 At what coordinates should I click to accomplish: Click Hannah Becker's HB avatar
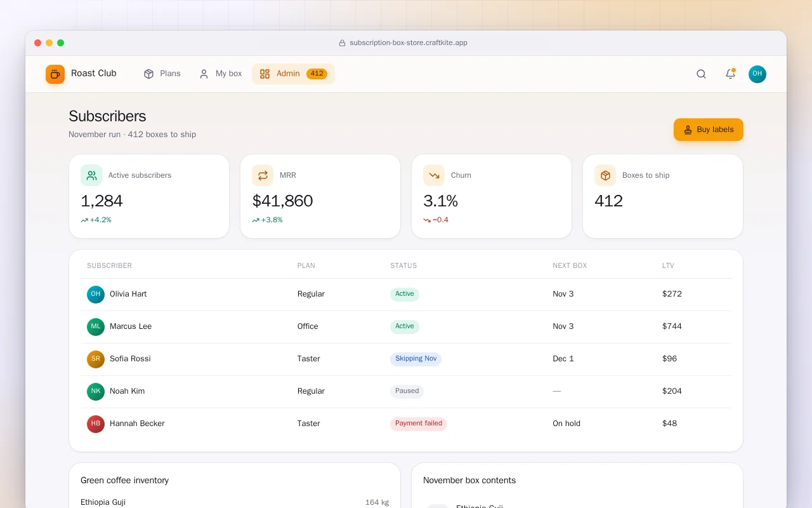(96, 424)
